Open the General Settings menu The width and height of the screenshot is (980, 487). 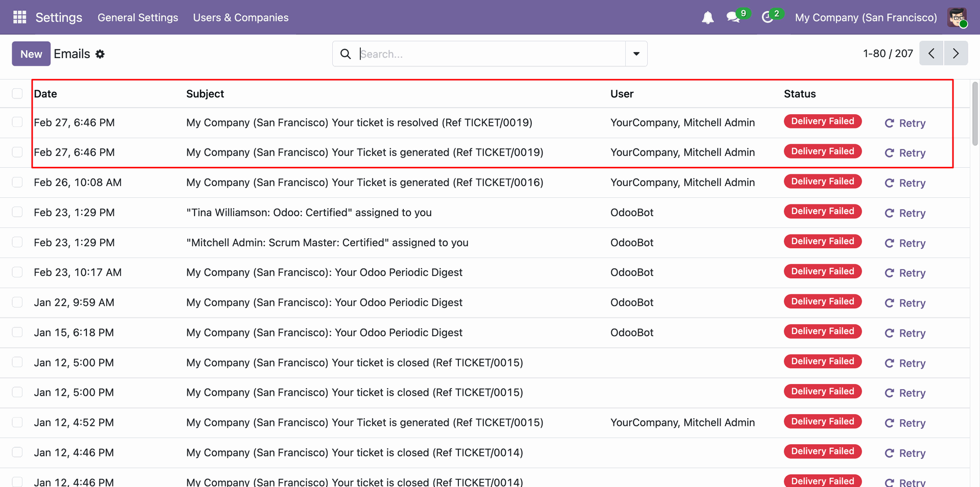tap(138, 17)
